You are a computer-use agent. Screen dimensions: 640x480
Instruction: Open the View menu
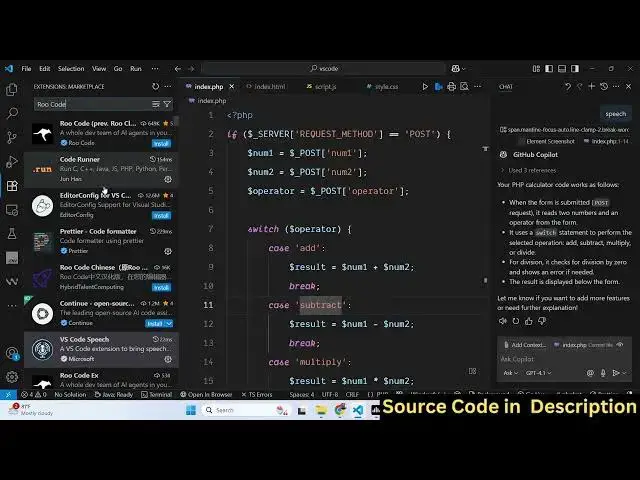[99, 69]
